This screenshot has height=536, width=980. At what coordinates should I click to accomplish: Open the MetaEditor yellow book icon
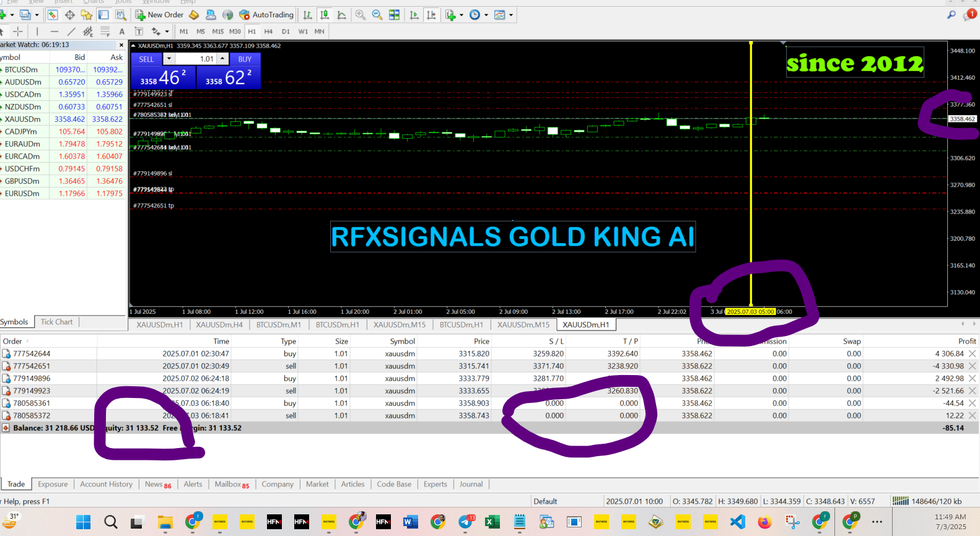(194, 15)
